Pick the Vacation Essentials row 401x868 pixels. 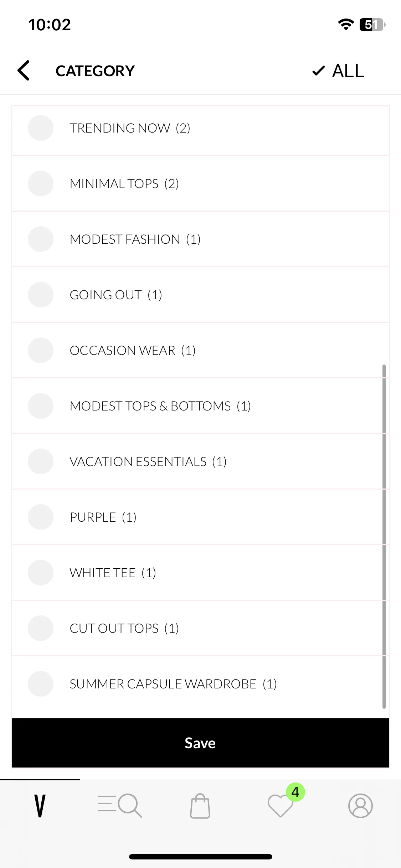(x=200, y=461)
